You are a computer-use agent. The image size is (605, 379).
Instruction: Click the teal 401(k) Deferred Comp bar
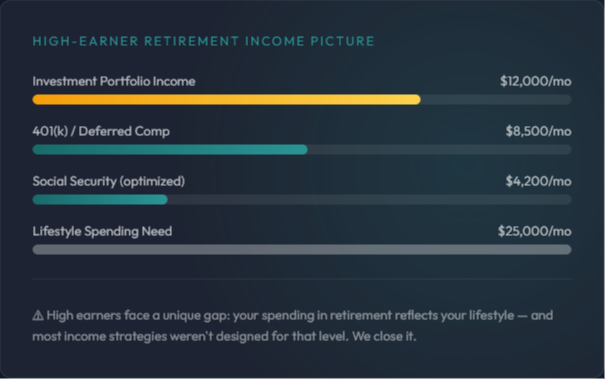(170, 149)
